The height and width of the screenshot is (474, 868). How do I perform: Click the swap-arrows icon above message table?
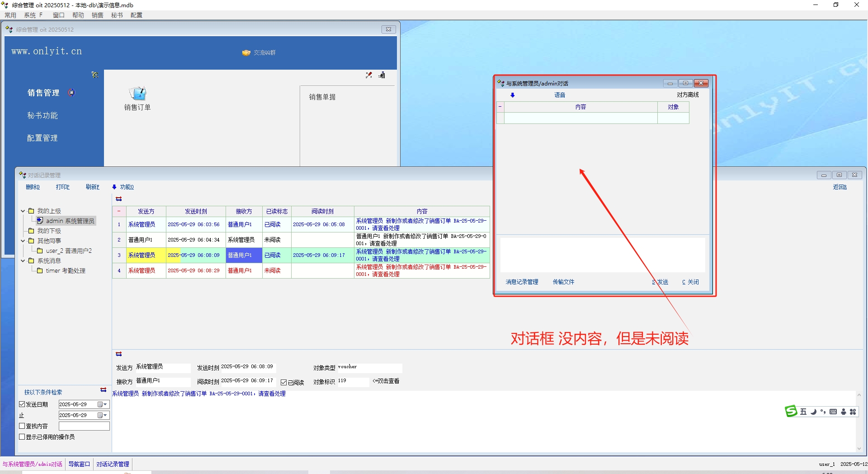[119, 199]
